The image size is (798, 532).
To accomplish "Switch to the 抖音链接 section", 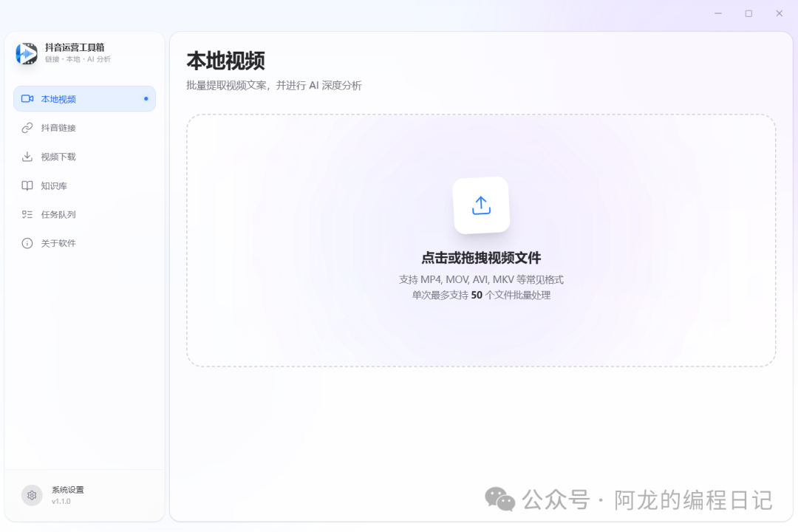I will 59,127.
